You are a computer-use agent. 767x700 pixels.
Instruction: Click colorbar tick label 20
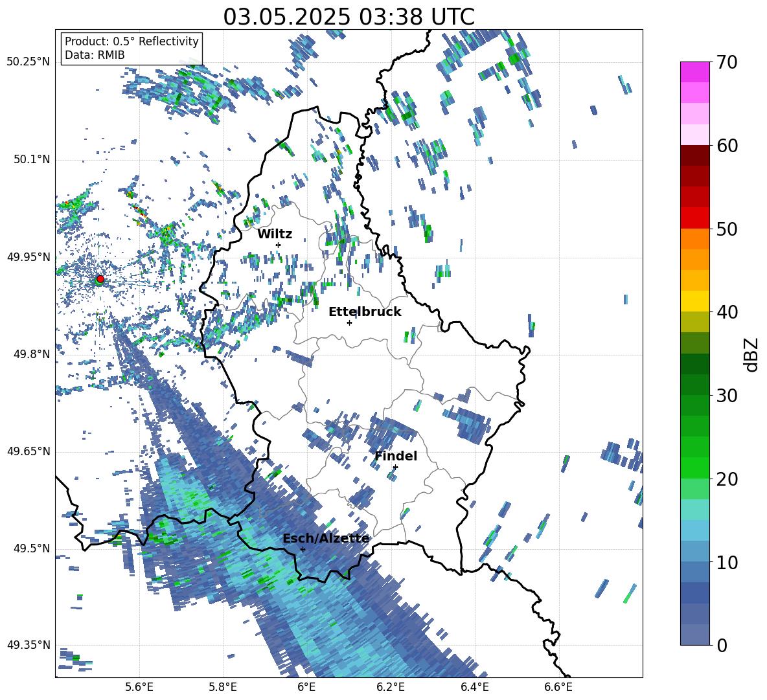[x=727, y=479]
